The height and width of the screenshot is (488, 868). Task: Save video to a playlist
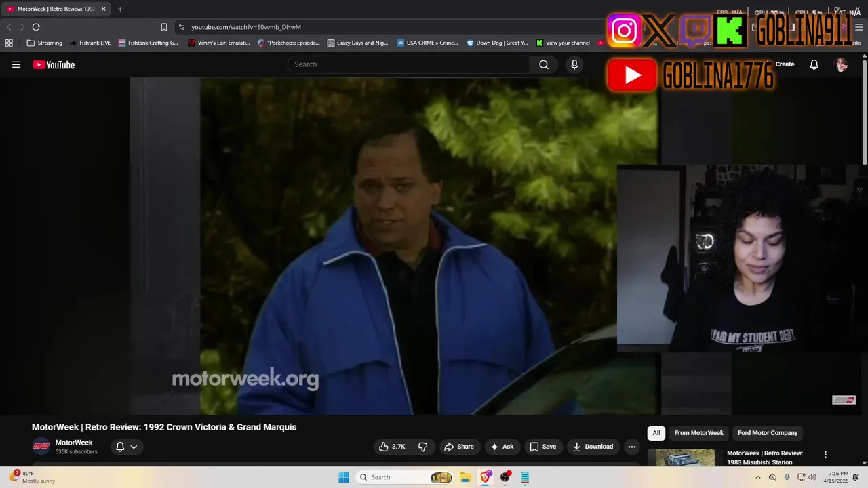tap(543, 447)
